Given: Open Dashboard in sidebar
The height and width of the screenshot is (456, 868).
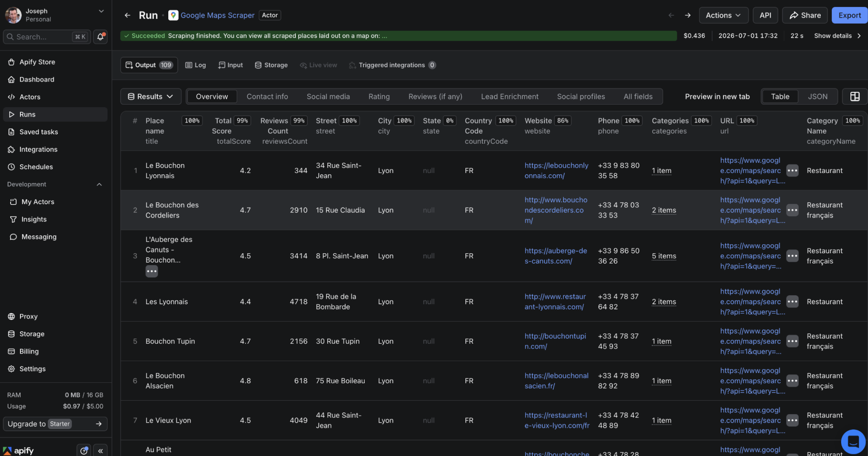Looking at the screenshot, I should click(55, 79).
